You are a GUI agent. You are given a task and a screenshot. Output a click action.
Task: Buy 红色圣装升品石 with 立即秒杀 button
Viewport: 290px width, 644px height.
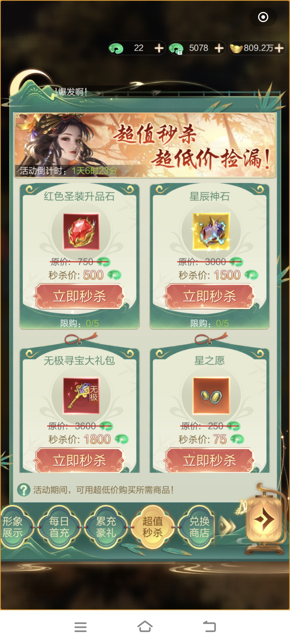coord(79,296)
